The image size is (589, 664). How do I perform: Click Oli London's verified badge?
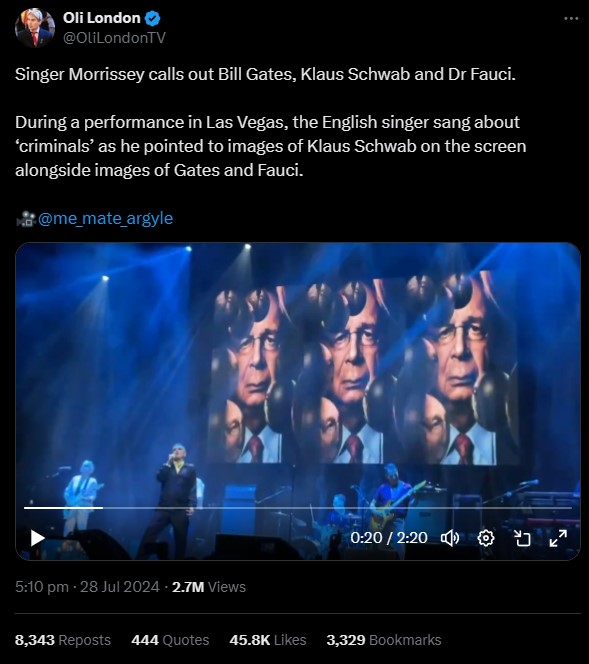pyautogui.click(x=152, y=18)
